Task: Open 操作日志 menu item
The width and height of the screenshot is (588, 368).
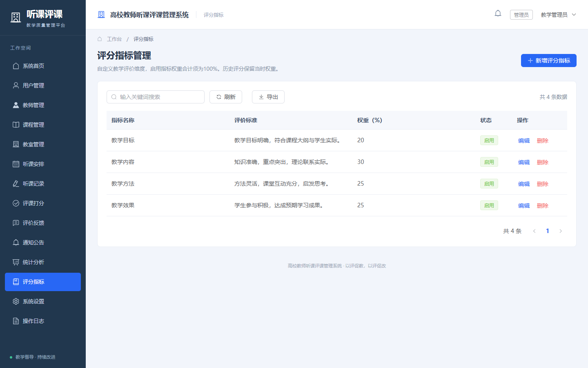Action: (43, 321)
